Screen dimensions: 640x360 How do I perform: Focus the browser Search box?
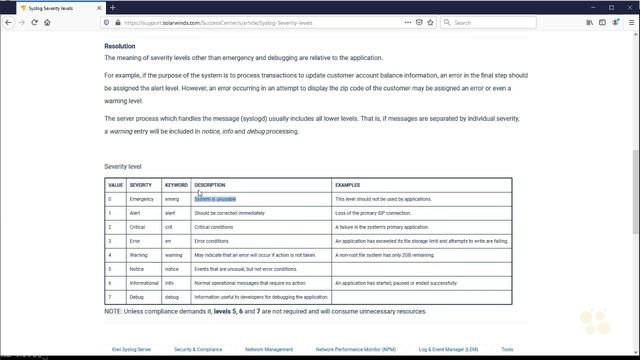(488, 23)
